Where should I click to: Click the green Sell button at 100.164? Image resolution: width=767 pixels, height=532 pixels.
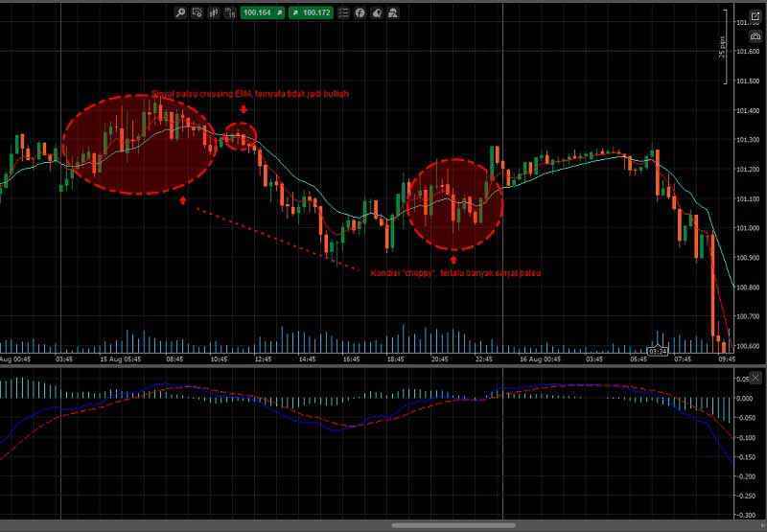click(257, 12)
